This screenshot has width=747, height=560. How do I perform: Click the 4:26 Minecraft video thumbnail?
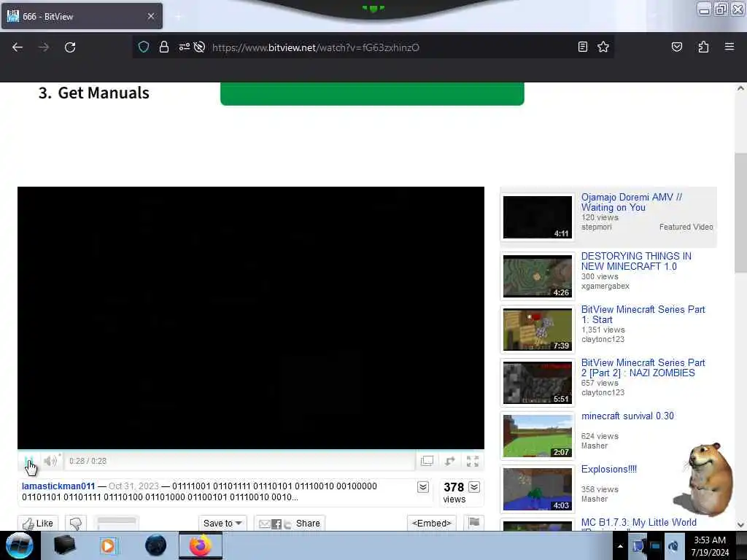(x=538, y=276)
